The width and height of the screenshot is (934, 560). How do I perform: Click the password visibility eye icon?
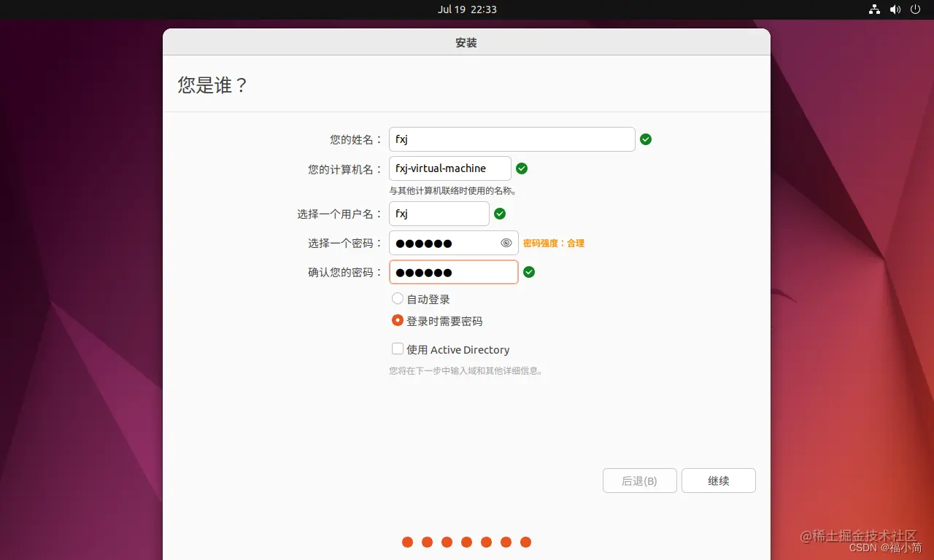(506, 243)
